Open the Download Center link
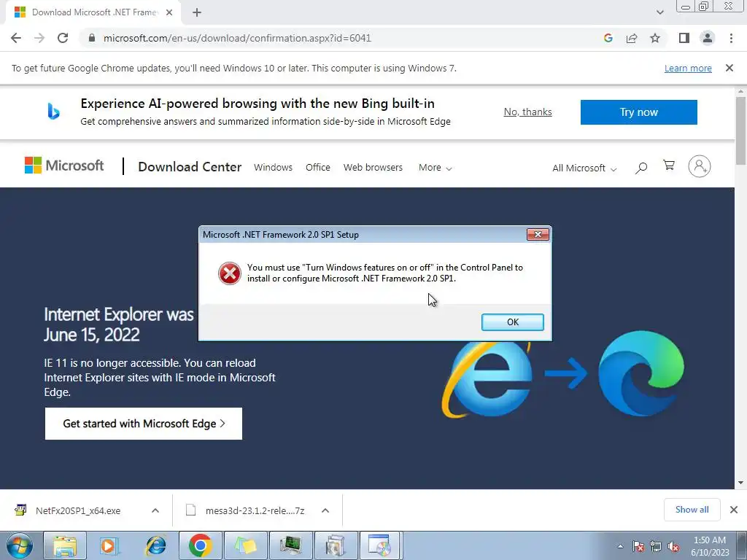Image resolution: width=747 pixels, height=560 pixels. [190, 167]
